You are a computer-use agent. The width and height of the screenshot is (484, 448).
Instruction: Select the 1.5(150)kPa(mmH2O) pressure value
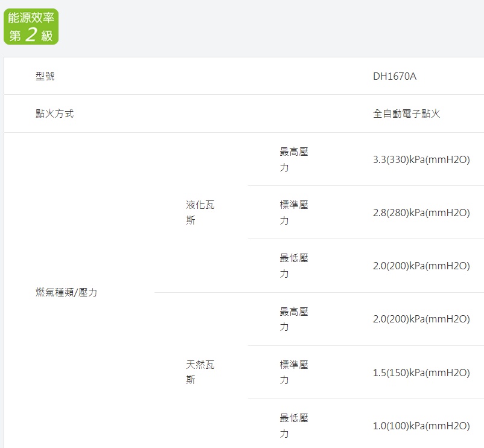tap(421, 373)
